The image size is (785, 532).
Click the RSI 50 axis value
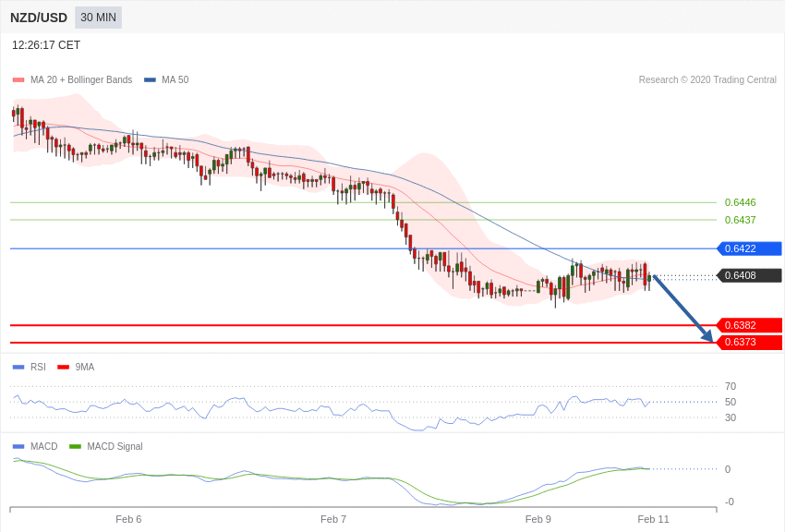[731, 402]
